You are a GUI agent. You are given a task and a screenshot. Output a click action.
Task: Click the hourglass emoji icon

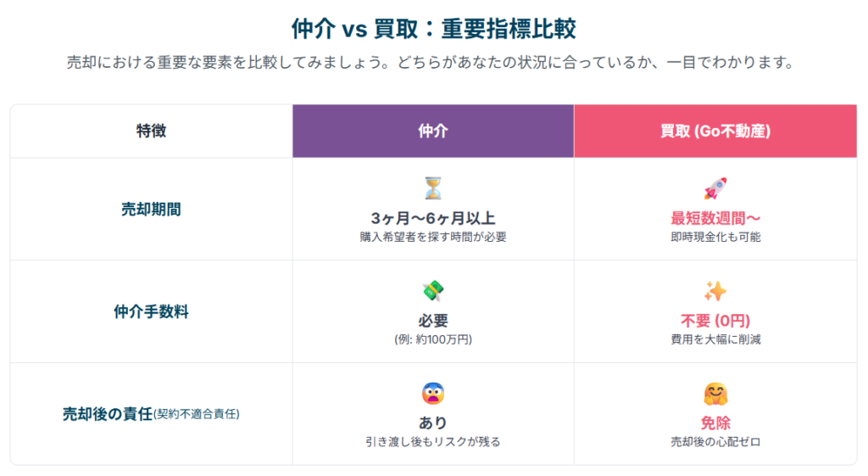click(433, 188)
